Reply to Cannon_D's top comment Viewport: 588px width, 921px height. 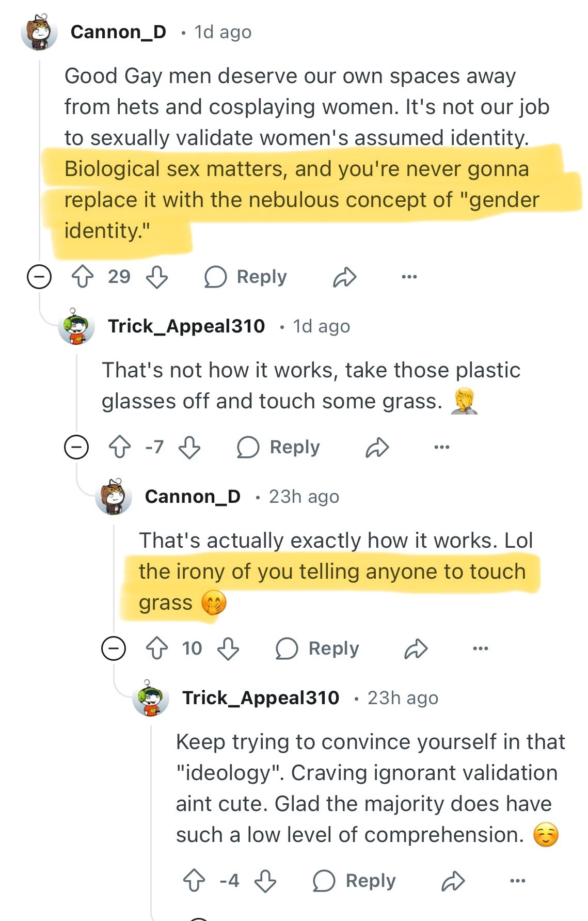tap(246, 277)
